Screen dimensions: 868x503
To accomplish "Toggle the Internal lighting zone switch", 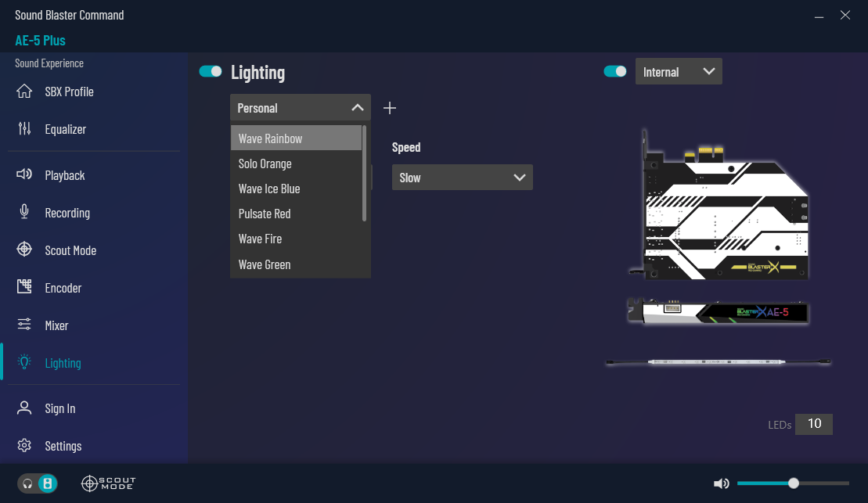I will tap(615, 71).
